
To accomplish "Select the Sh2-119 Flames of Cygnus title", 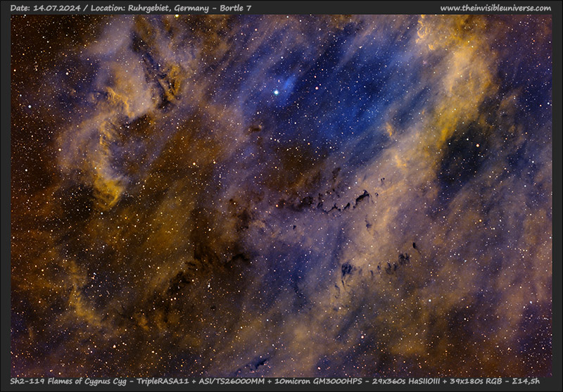I will (61, 381).
